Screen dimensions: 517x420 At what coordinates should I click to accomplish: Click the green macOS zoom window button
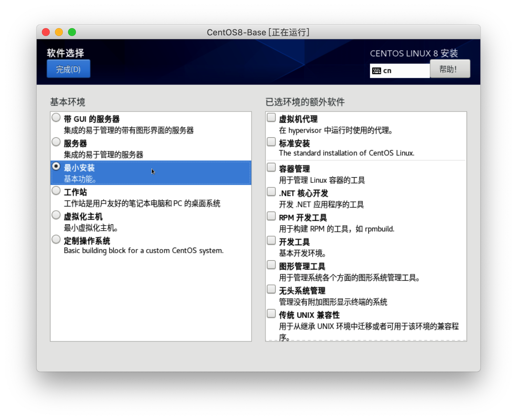[72, 32]
